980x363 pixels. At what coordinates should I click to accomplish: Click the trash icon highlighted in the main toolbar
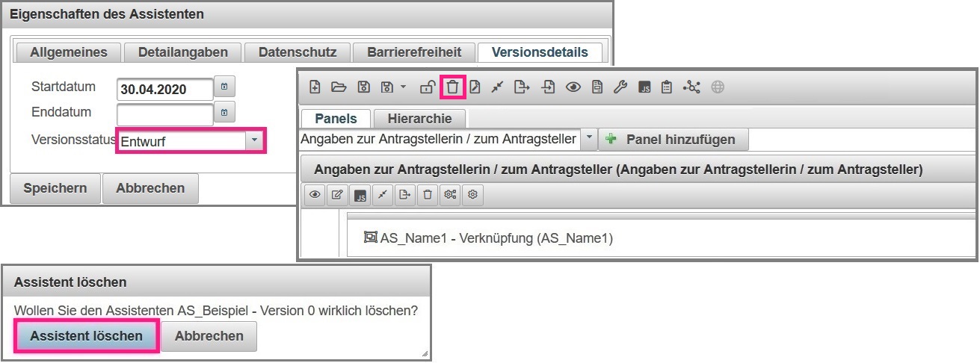pos(452,87)
